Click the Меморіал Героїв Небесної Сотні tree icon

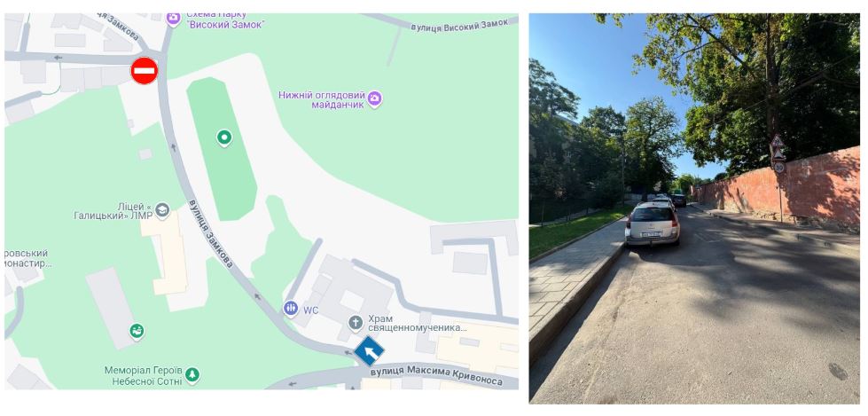[192, 375]
